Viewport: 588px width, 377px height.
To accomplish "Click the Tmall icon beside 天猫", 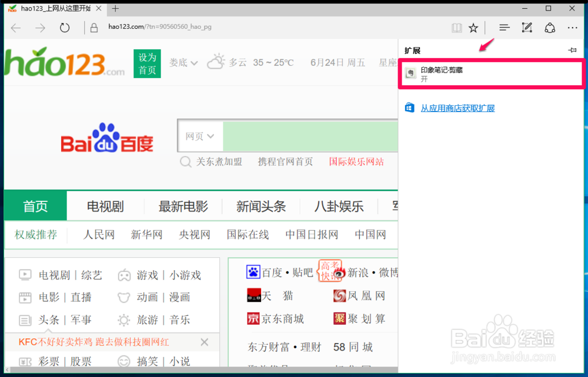I will click(254, 296).
